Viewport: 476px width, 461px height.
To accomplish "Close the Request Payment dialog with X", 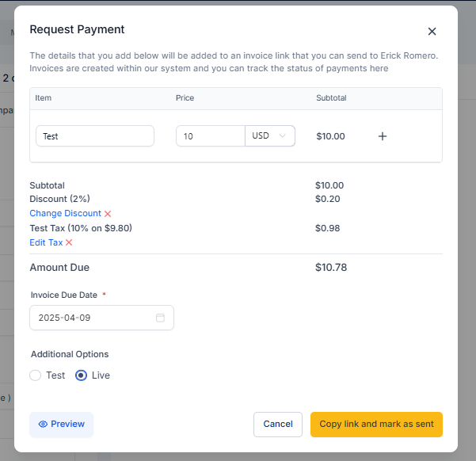I will (432, 31).
